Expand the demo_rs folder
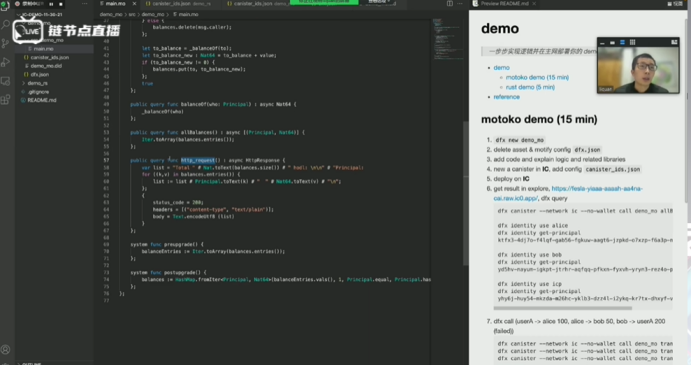 point(38,83)
